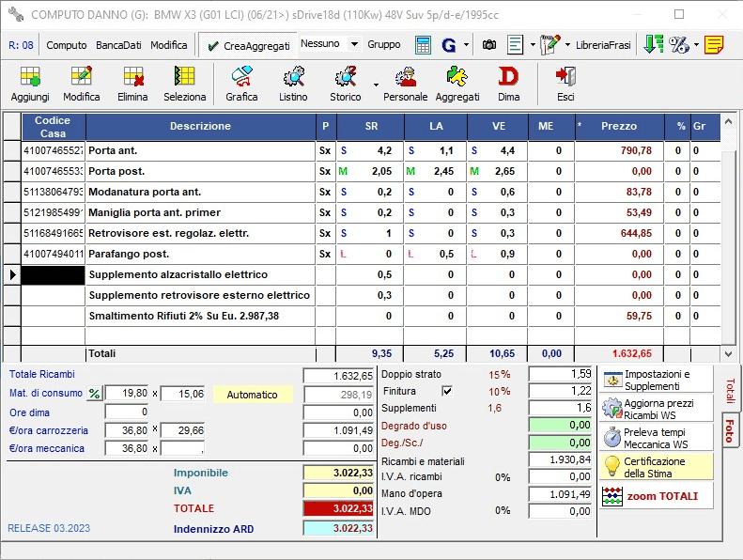This screenshot has width=743, height=560.
Task: Open the BancaDati menu
Action: click(x=118, y=45)
